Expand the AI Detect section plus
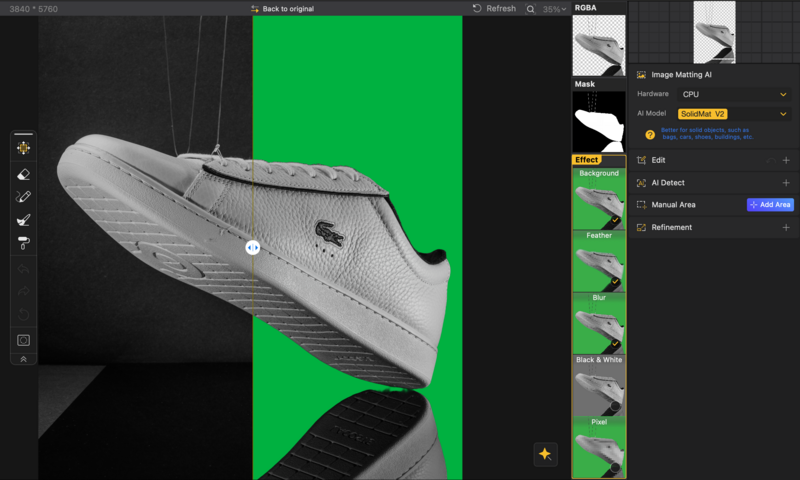Screen dimensions: 800x480 (786, 183)
